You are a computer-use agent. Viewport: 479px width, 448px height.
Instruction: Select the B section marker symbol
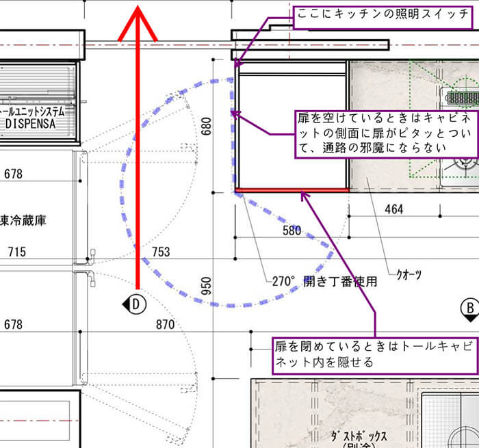pos(470,308)
